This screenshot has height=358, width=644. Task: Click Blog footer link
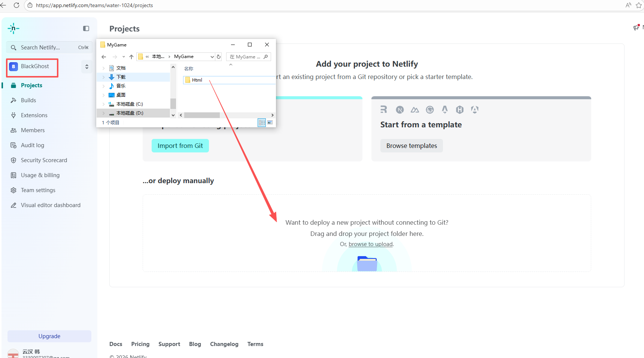[x=195, y=344]
